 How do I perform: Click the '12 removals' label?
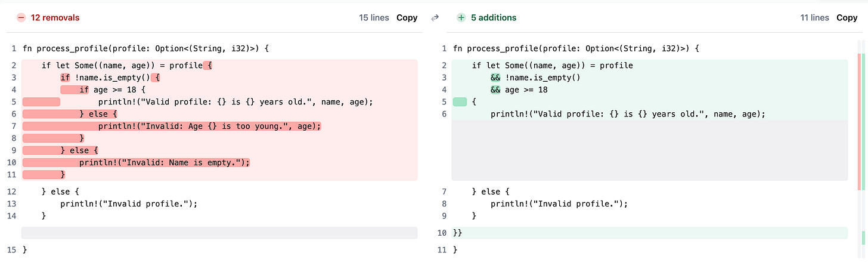[x=55, y=18]
